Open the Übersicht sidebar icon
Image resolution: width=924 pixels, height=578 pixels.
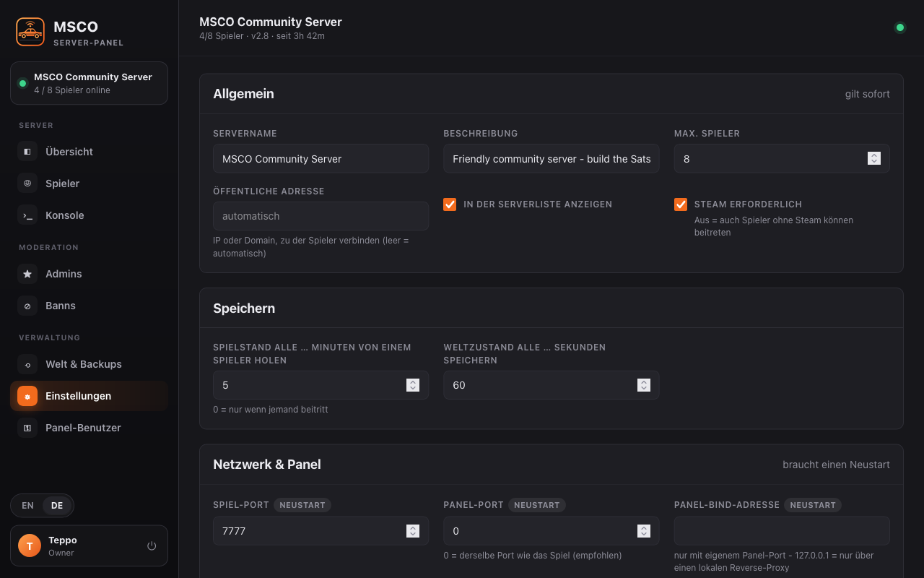[27, 152]
